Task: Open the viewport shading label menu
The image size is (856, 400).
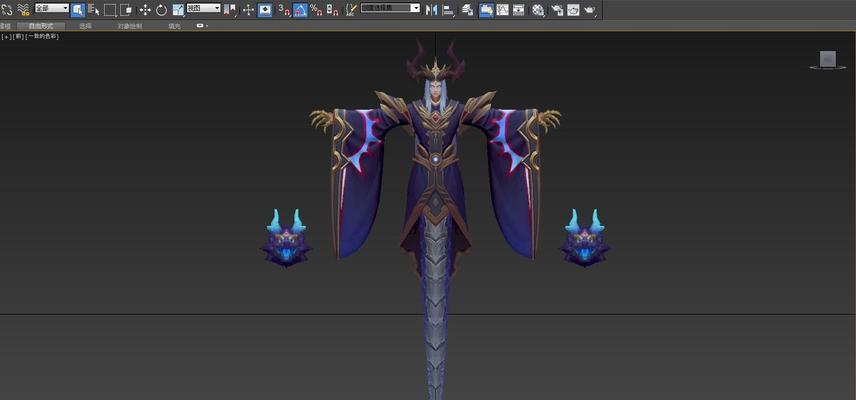Action: click(x=42, y=37)
